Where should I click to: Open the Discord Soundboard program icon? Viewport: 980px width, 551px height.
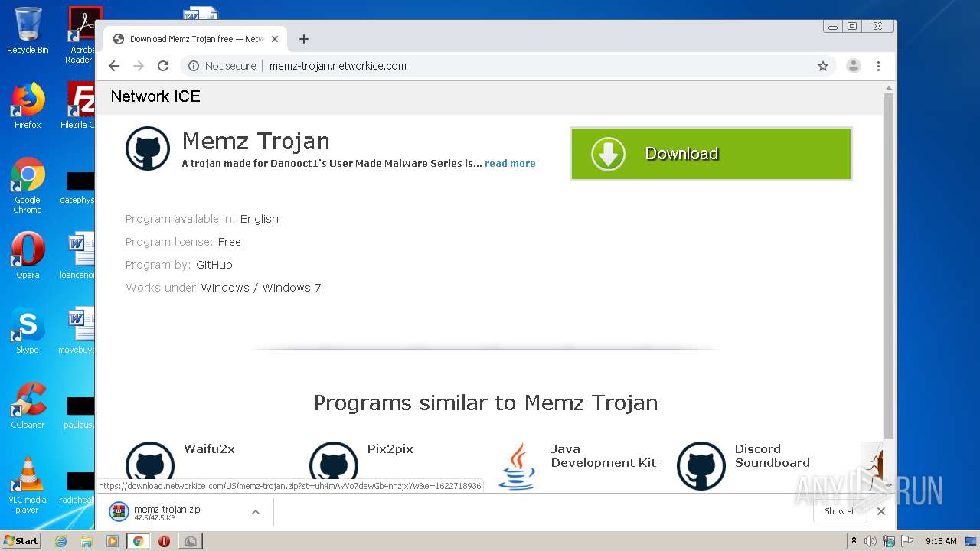[701, 465]
